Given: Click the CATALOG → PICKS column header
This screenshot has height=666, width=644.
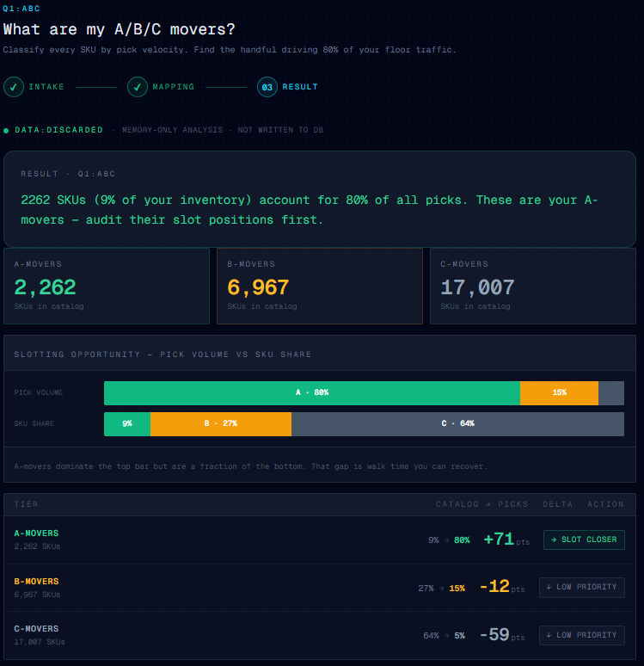Looking at the screenshot, I should 481,504.
